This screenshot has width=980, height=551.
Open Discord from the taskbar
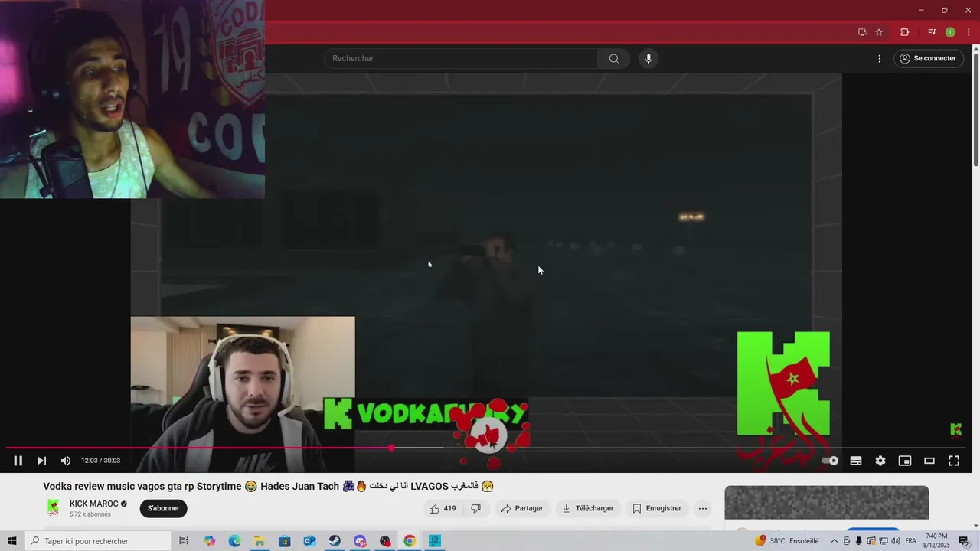[x=360, y=541]
